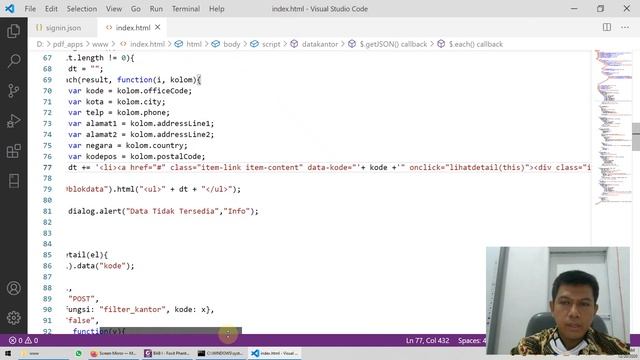Open the Run menu
Viewport: 640px width, 360px height.
(x=156, y=9)
